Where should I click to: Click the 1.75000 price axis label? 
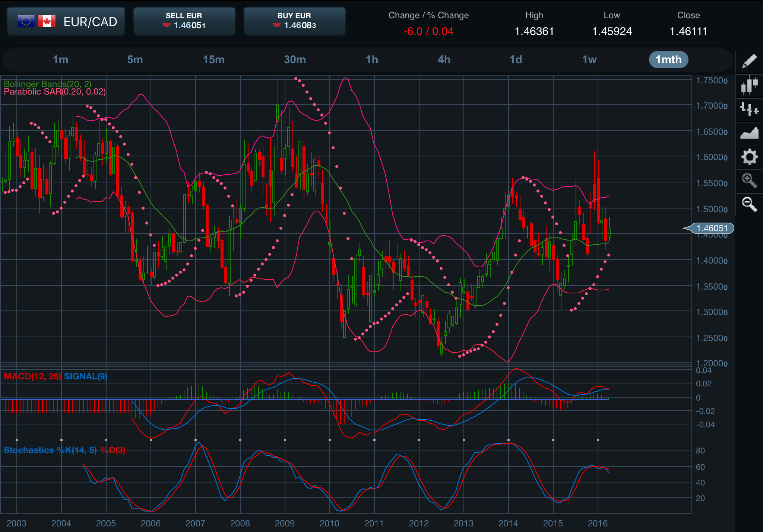coord(712,81)
